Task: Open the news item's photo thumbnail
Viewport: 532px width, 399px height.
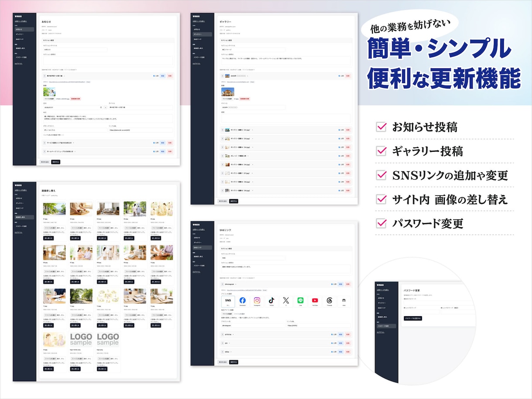Action: pos(49,92)
